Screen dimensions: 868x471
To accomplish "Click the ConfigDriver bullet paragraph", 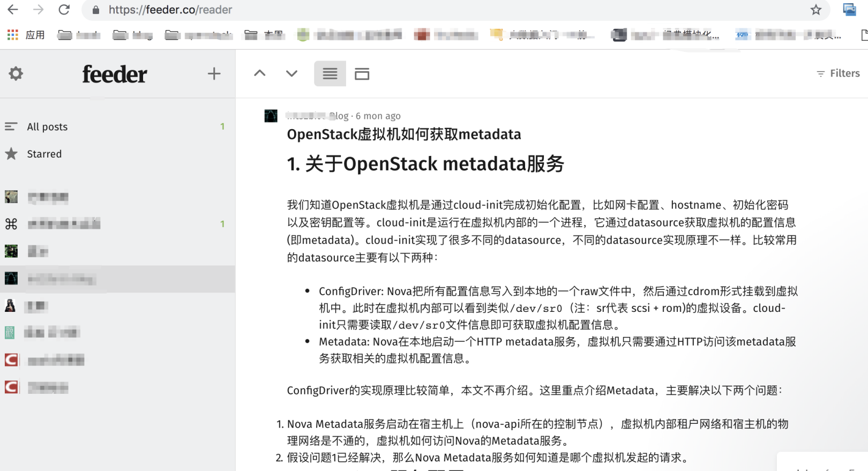I will click(558, 308).
